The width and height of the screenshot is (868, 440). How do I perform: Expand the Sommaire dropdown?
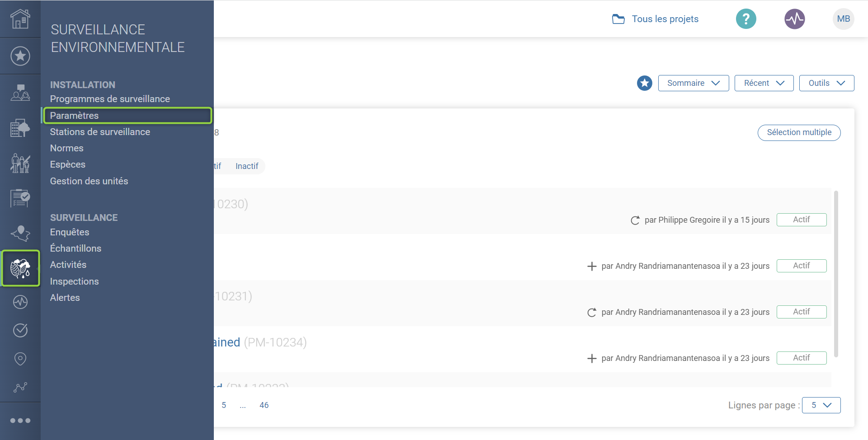(x=693, y=83)
